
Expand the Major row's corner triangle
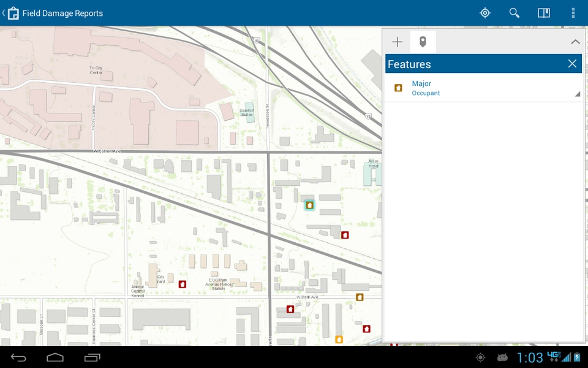click(x=578, y=94)
